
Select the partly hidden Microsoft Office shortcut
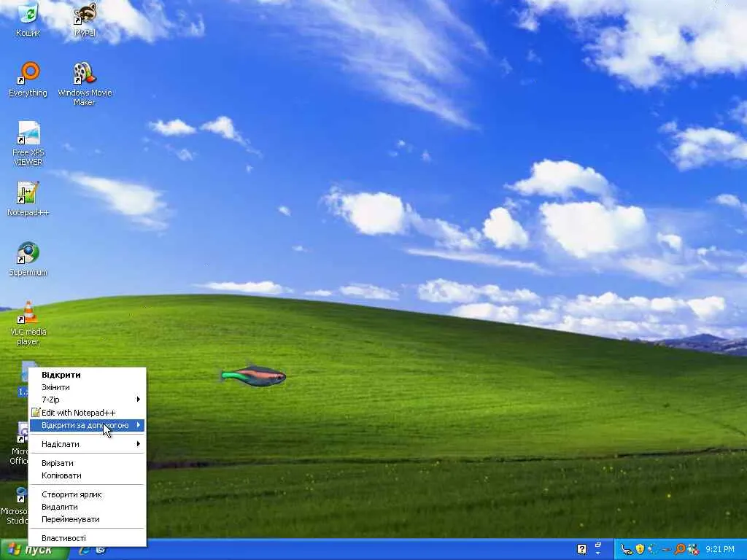click(19, 443)
